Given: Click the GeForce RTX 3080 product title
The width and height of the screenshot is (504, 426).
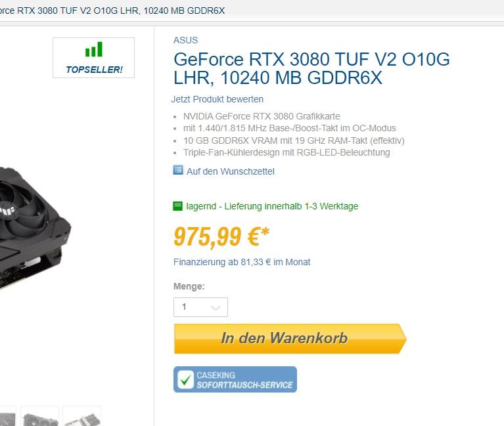Looking at the screenshot, I should (x=311, y=68).
